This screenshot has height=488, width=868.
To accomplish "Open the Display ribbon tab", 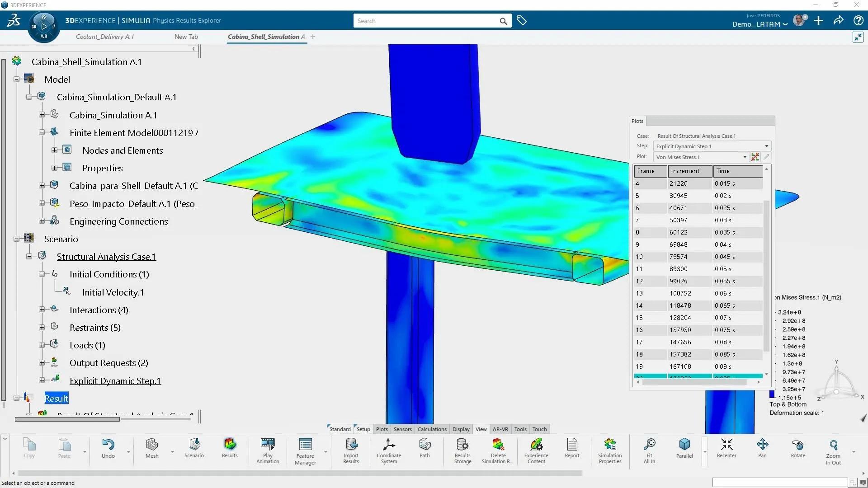I will coord(461,429).
